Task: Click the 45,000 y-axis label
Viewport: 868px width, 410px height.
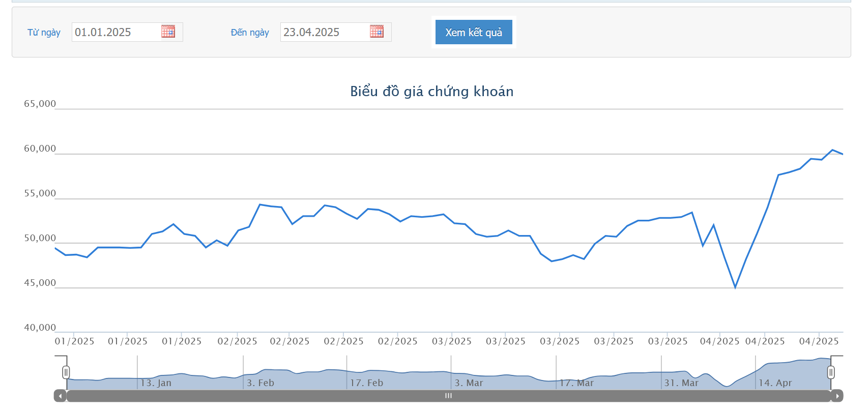Action: (x=40, y=283)
